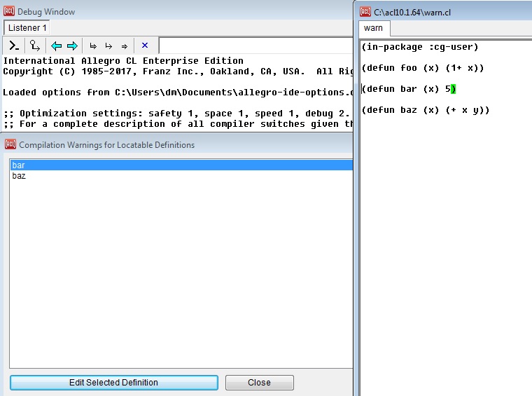
Task: Click the double-line arrow toolbar icon
Action: (x=125, y=46)
